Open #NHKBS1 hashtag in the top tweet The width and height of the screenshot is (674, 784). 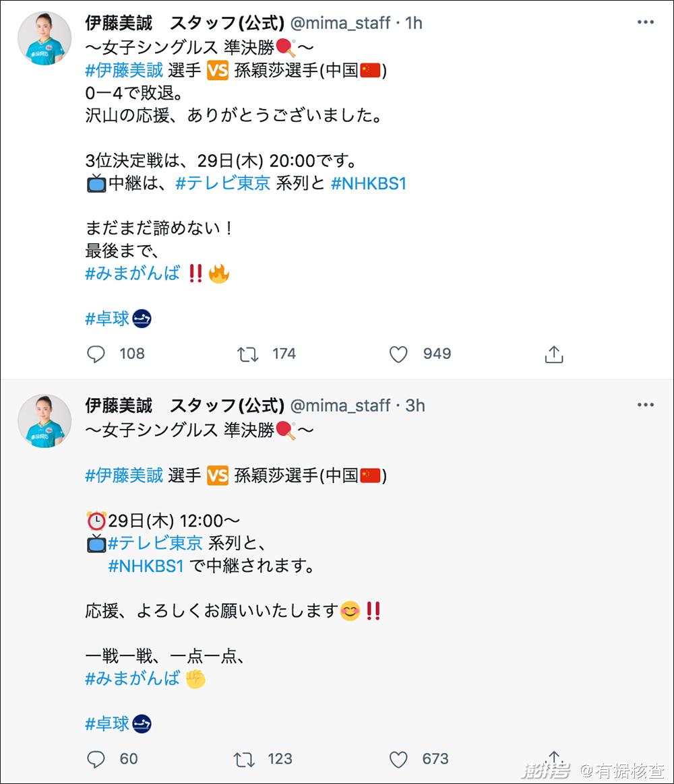(x=369, y=183)
